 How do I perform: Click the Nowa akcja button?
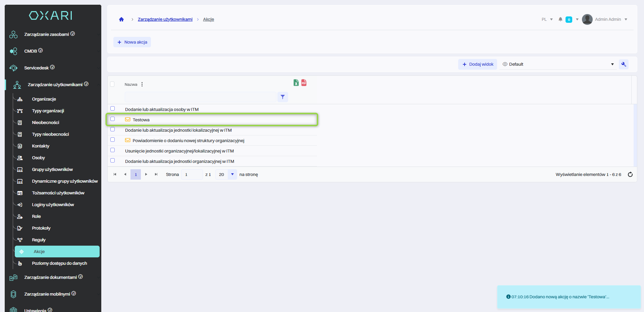(x=132, y=42)
